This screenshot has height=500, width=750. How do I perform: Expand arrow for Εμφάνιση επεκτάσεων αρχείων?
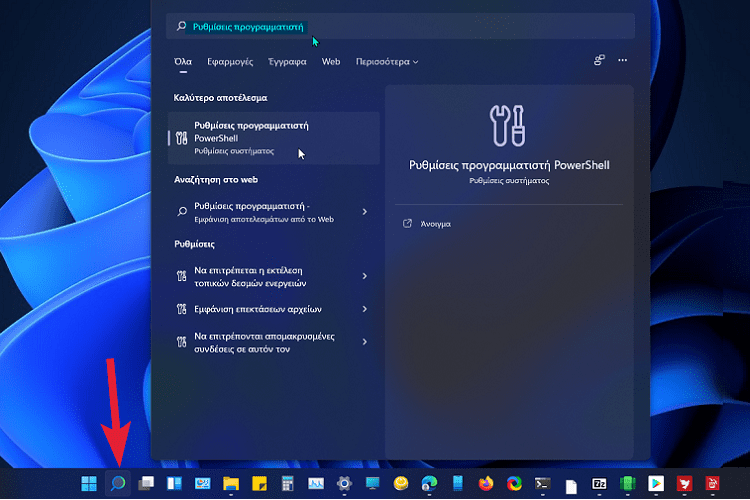(x=364, y=309)
